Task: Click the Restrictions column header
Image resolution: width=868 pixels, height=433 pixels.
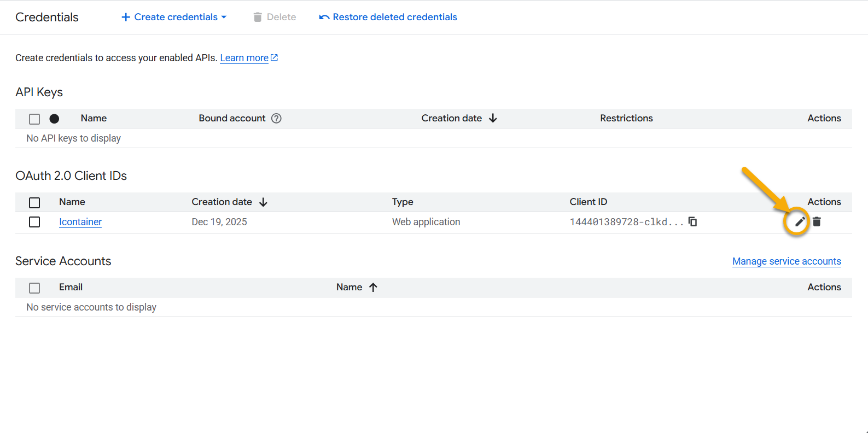Action: (x=626, y=118)
